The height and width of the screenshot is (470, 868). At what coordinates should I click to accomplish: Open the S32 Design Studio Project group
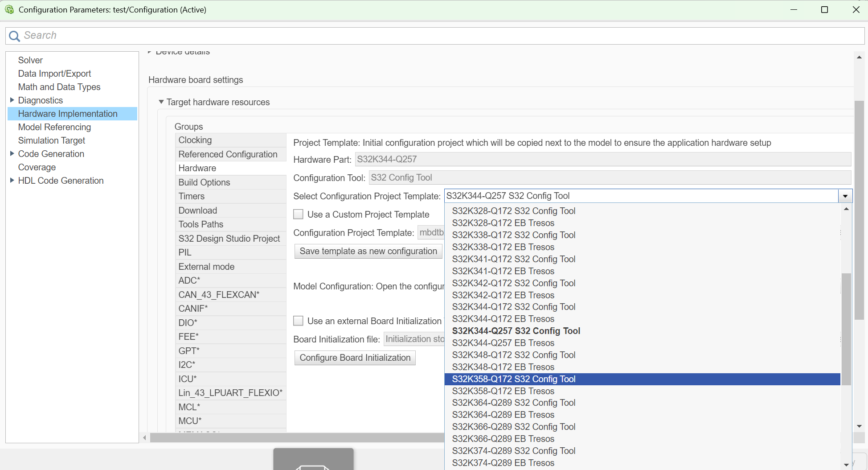(x=231, y=239)
